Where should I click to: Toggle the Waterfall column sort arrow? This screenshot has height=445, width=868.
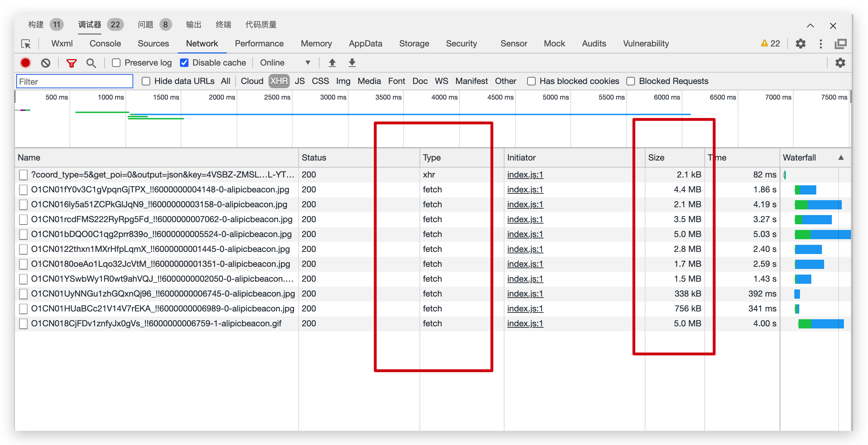pos(841,158)
